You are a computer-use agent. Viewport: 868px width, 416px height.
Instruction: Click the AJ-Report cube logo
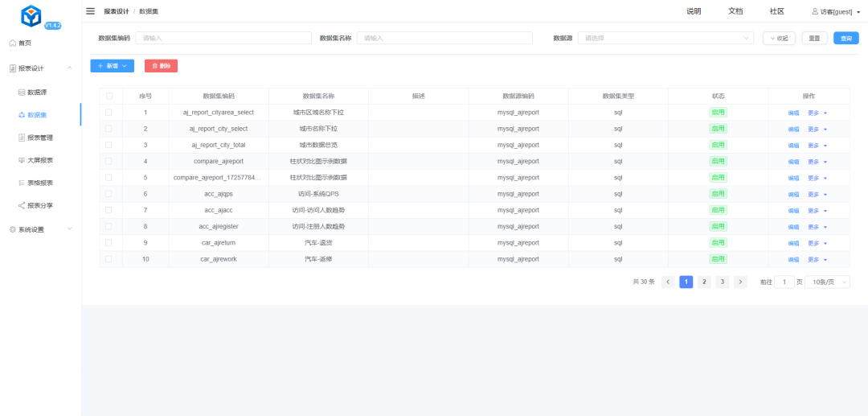pos(31,16)
